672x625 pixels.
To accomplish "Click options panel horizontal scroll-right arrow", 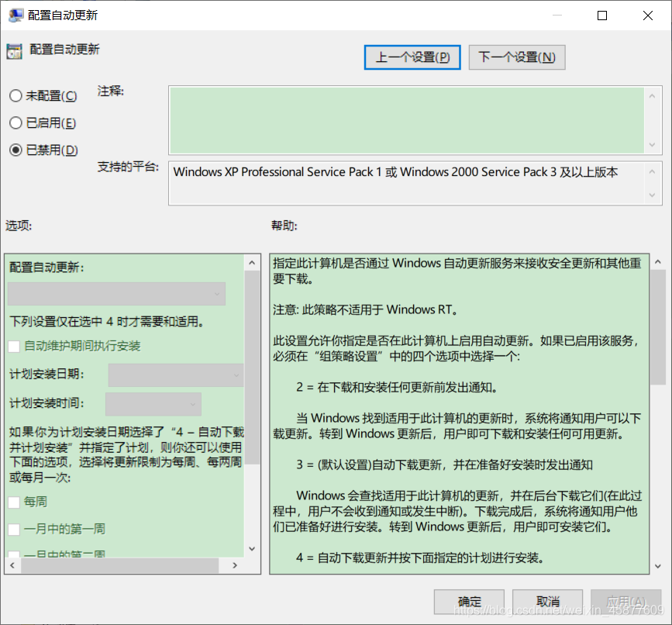I will click(x=234, y=565).
